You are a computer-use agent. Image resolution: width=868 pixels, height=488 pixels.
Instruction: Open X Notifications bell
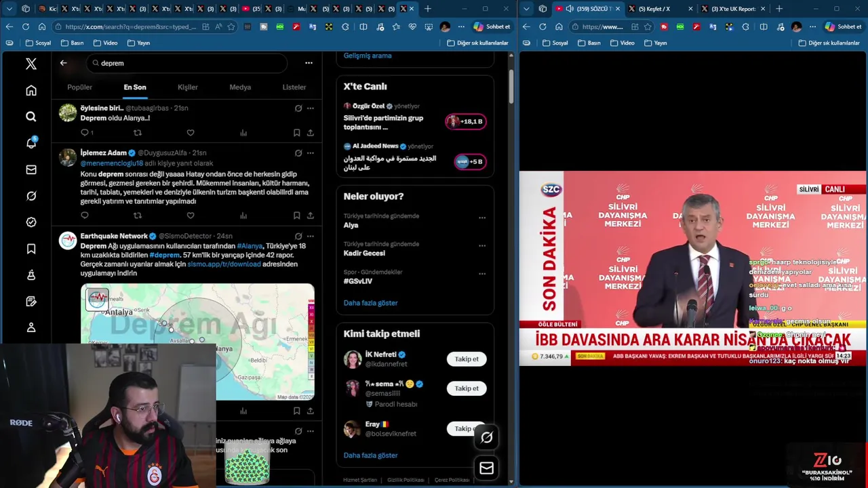pos(31,143)
